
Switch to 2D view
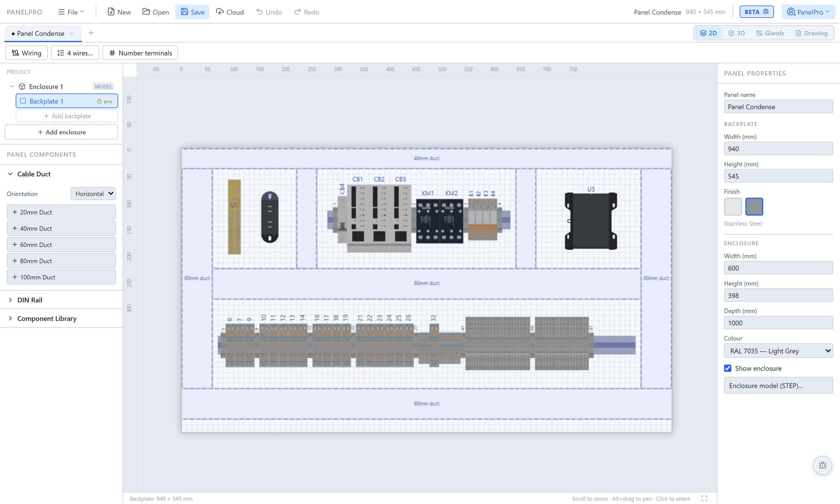pyautogui.click(x=708, y=33)
